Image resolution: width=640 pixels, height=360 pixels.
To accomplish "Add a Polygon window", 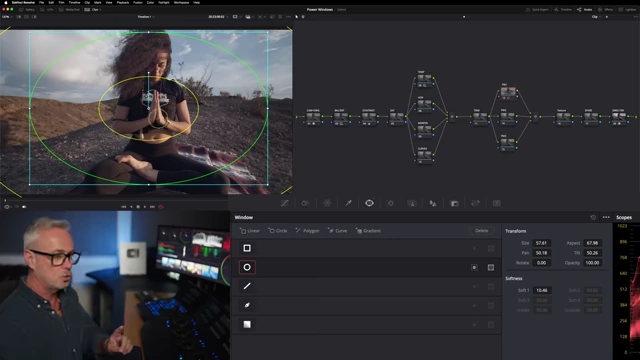I will 307,231.
